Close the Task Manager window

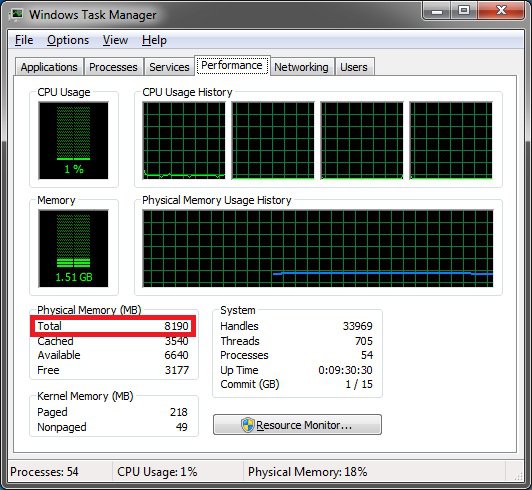coord(501,11)
